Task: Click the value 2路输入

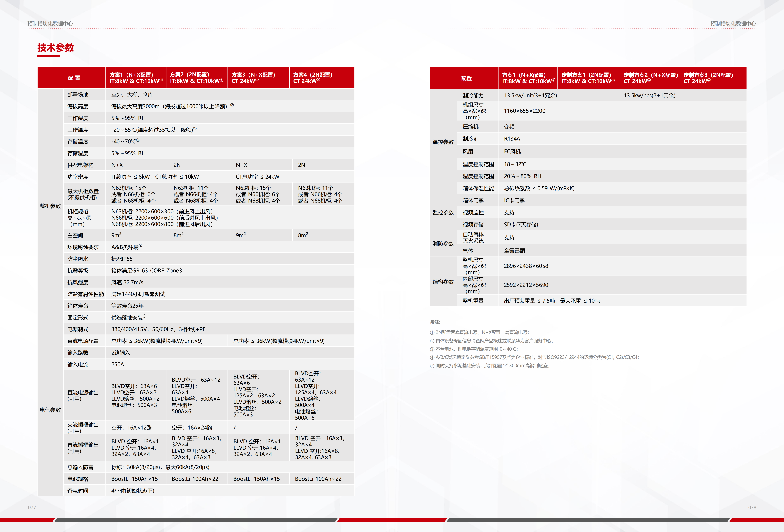Action: tap(121, 353)
